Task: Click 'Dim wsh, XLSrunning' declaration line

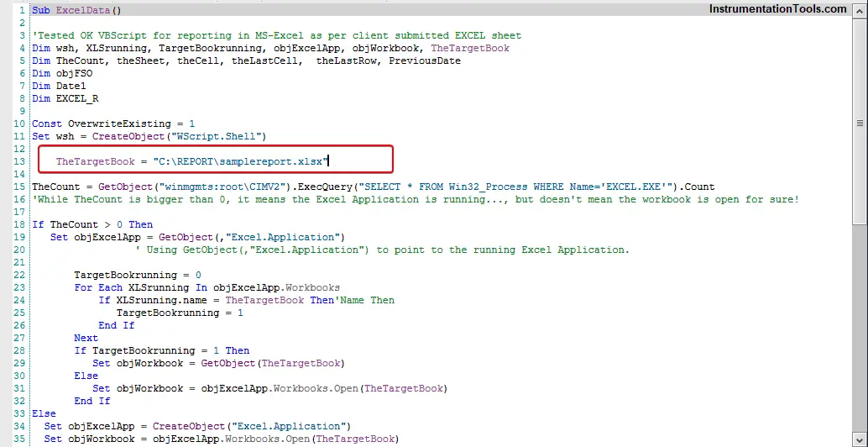Action: 270,48
